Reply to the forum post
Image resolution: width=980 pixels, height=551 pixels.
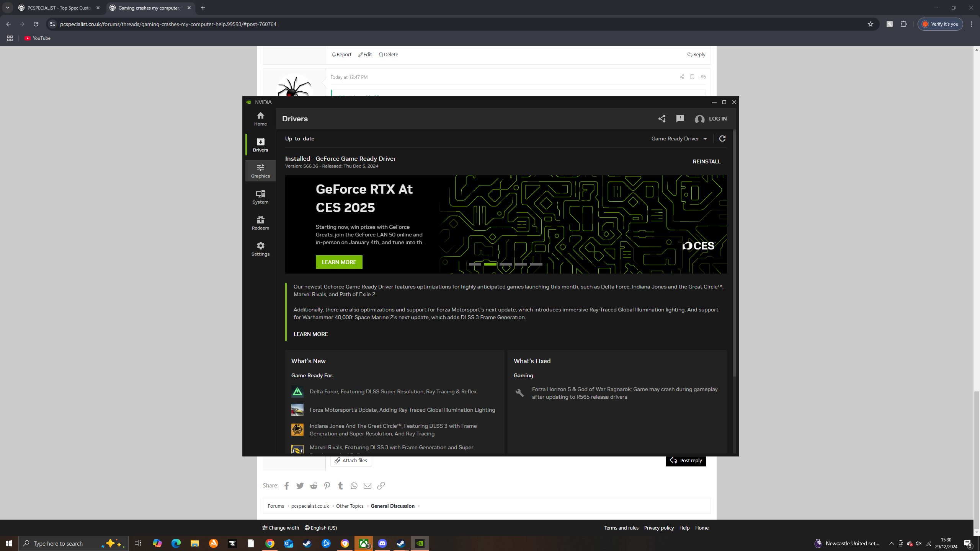pyautogui.click(x=696, y=54)
